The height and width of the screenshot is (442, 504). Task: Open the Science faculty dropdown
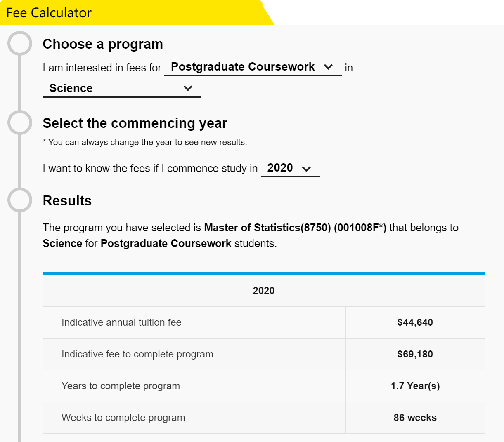tap(122, 88)
